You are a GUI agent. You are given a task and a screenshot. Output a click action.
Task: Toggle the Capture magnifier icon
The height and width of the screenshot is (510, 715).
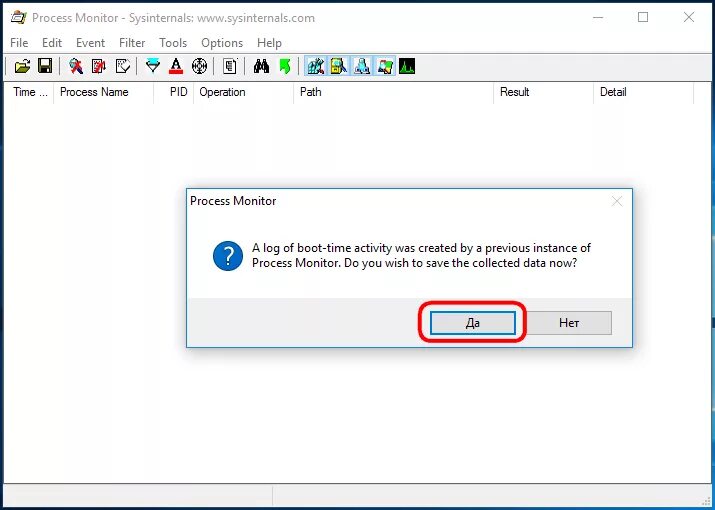point(76,67)
